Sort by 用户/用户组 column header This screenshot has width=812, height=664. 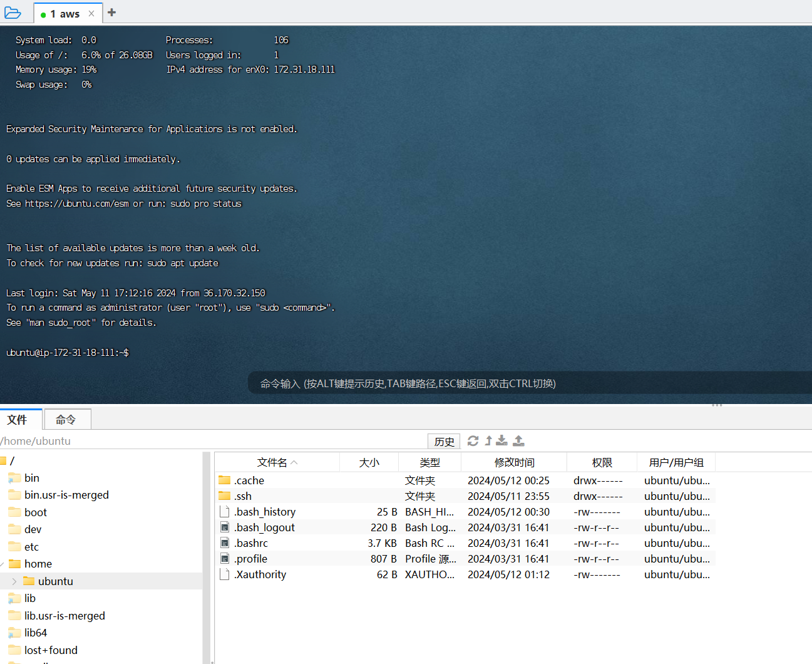(676, 462)
